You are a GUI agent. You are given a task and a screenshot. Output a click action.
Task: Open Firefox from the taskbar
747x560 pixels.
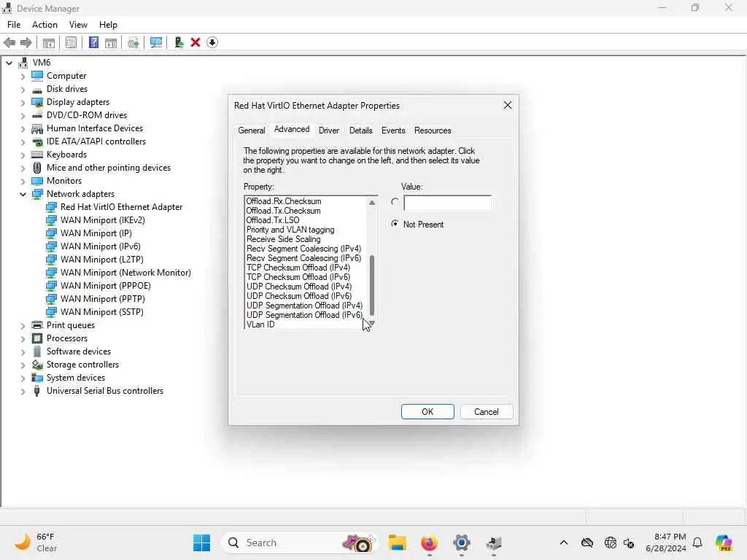coord(429,542)
